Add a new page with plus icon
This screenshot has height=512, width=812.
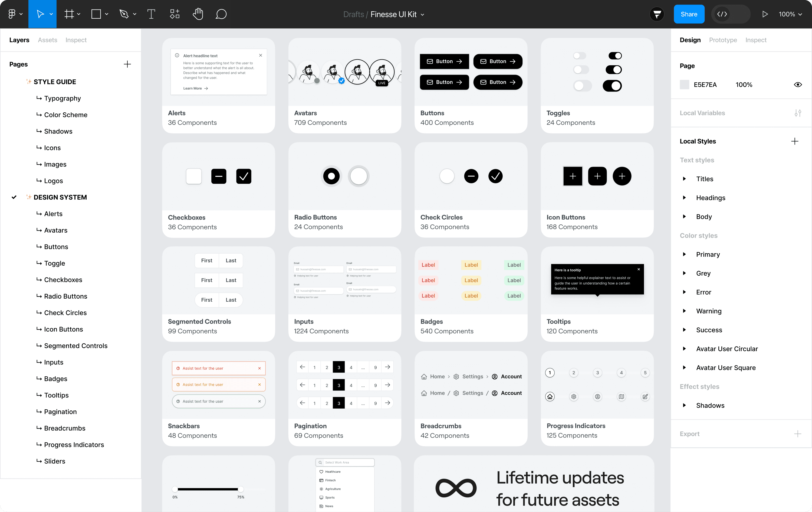(127, 64)
